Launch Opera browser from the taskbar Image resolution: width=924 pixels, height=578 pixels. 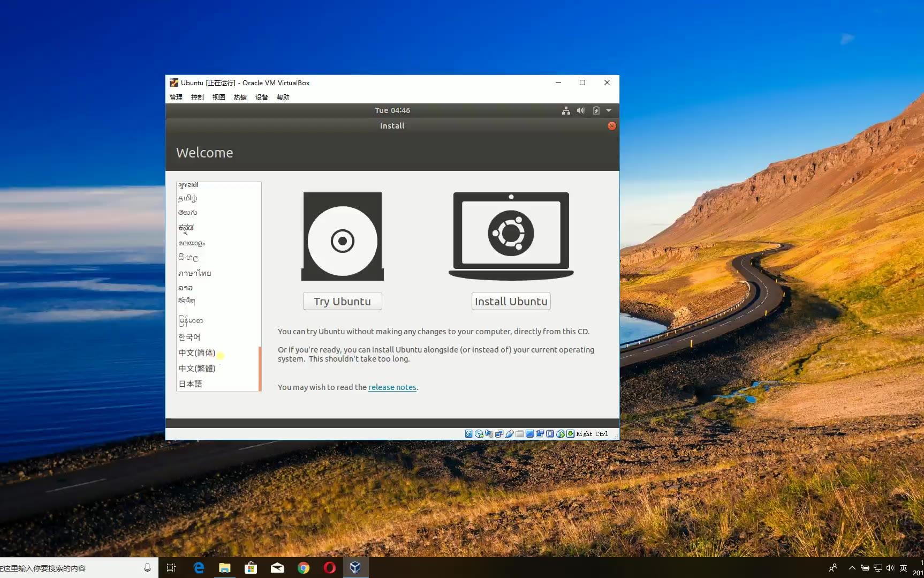[x=330, y=568]
